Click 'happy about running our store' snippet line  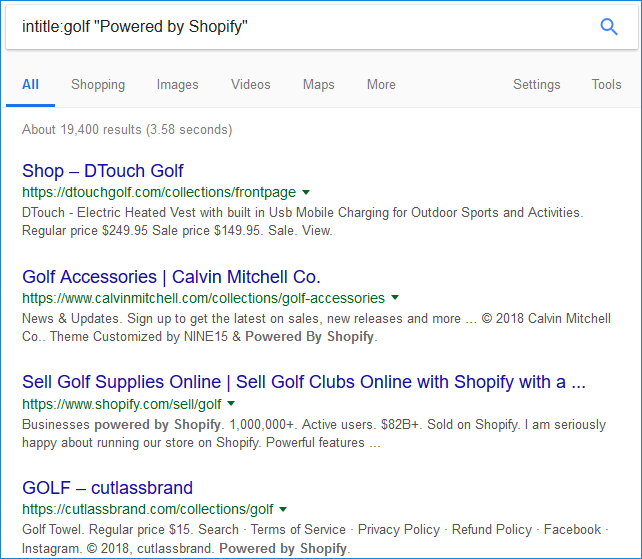[201, 443]
